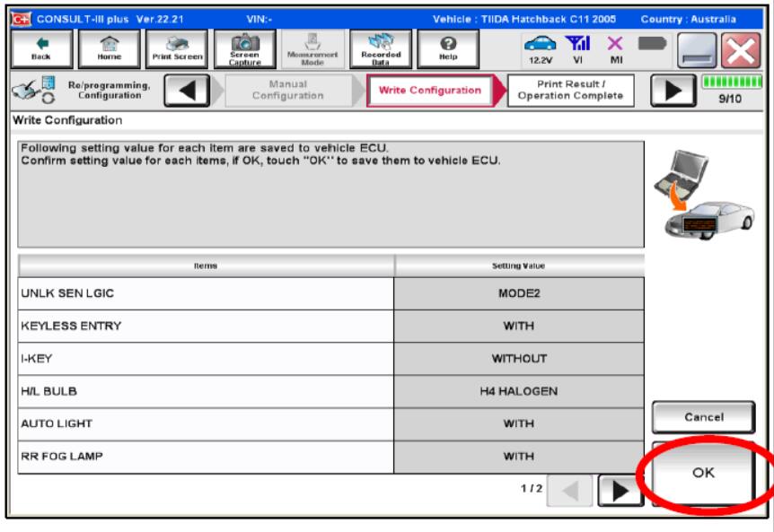Go to next page of items
The width and height of the screenshot is (774, 532).
click(620, 491)
